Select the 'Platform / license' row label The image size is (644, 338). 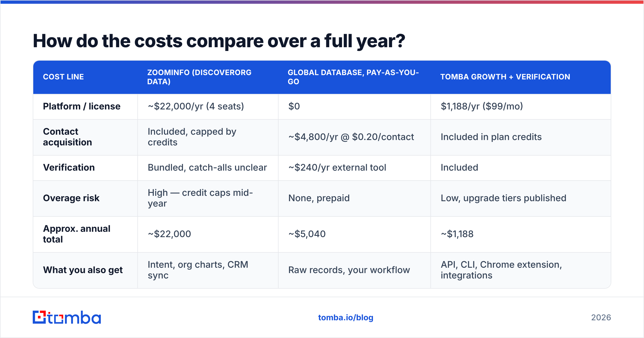point(82,106)
